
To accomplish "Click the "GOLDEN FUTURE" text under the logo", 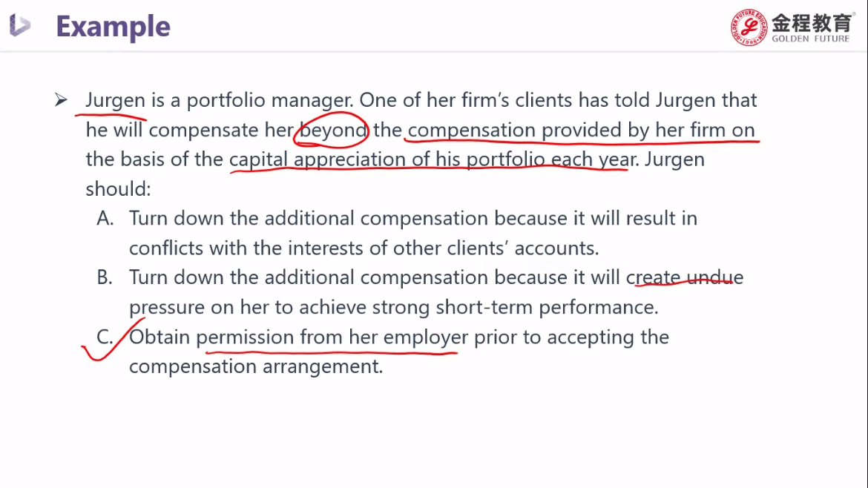I will point(811,39).
